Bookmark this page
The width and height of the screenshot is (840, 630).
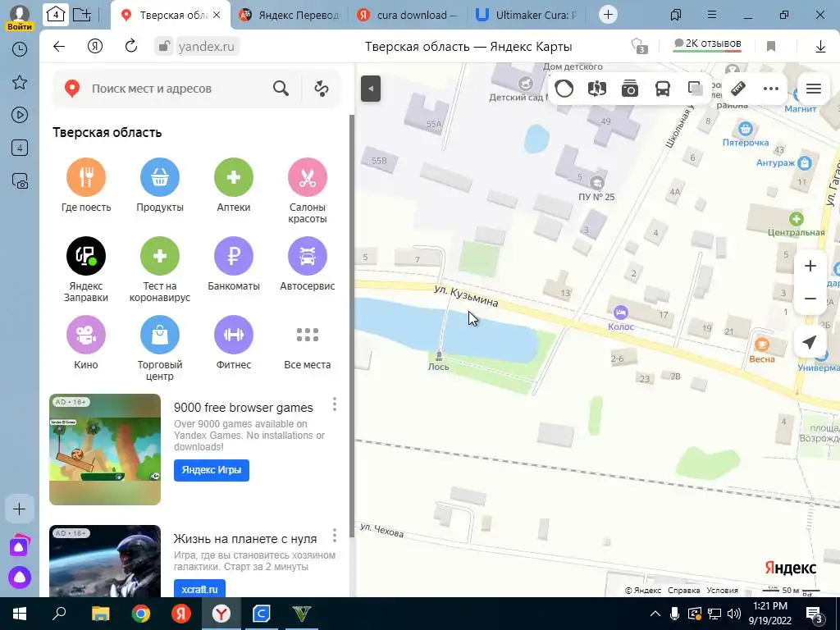tap(771, 47)
